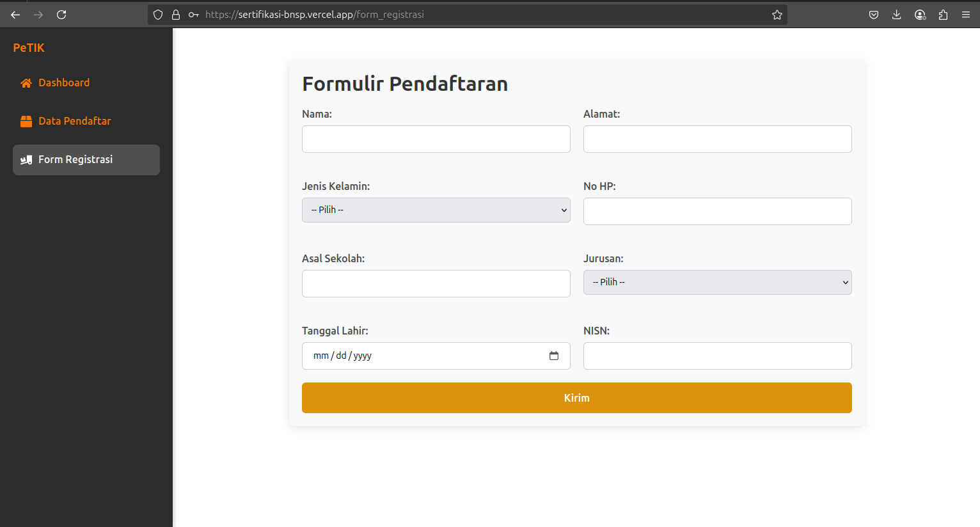
Task: Open the Firefox hamburger menu
Action: click(965, 15)
